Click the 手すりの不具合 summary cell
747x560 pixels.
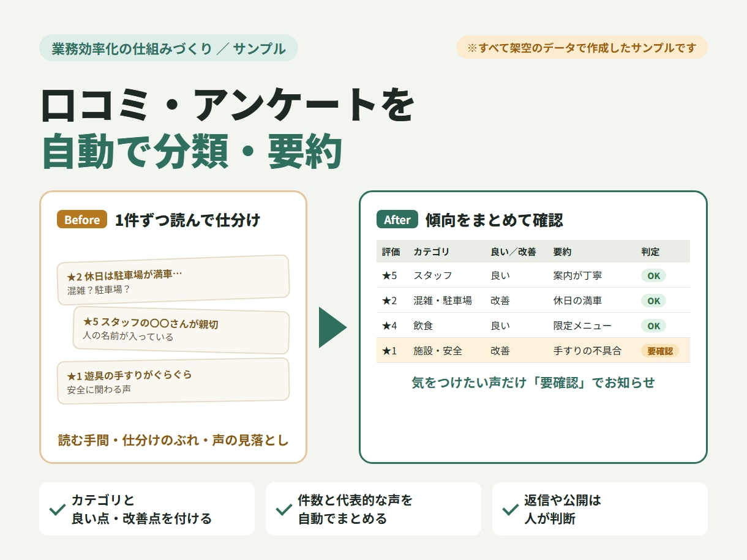[x=587, y=351]
